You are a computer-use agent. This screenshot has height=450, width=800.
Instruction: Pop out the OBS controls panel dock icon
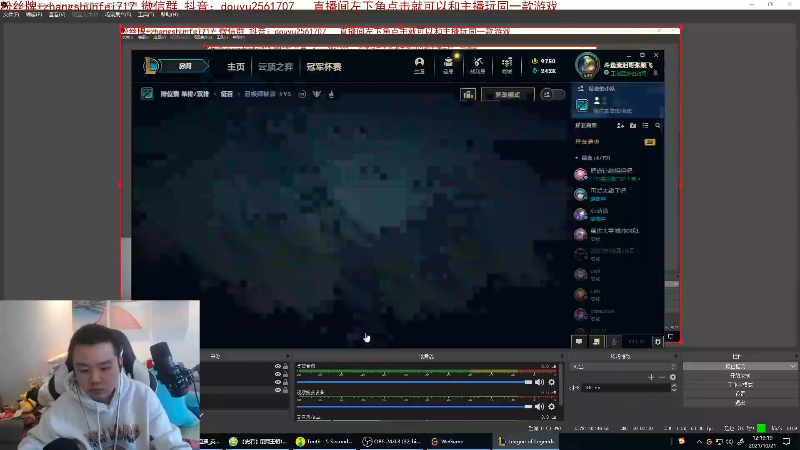coord(795,356)
